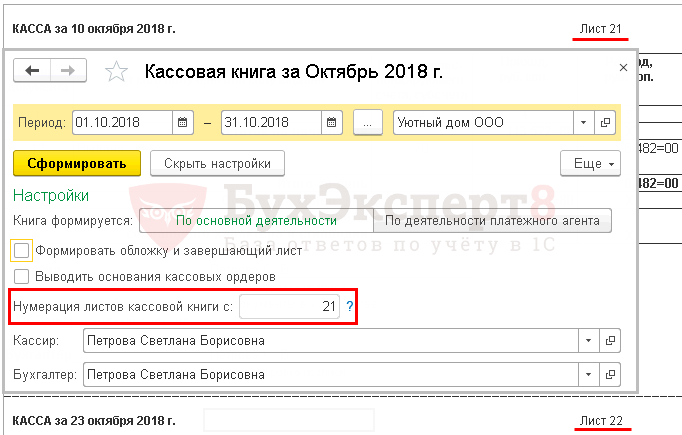Toggle Выводить основания кассовых ордеров checkbox
Screen dimensions: 682x435
[x=22, y=276]
